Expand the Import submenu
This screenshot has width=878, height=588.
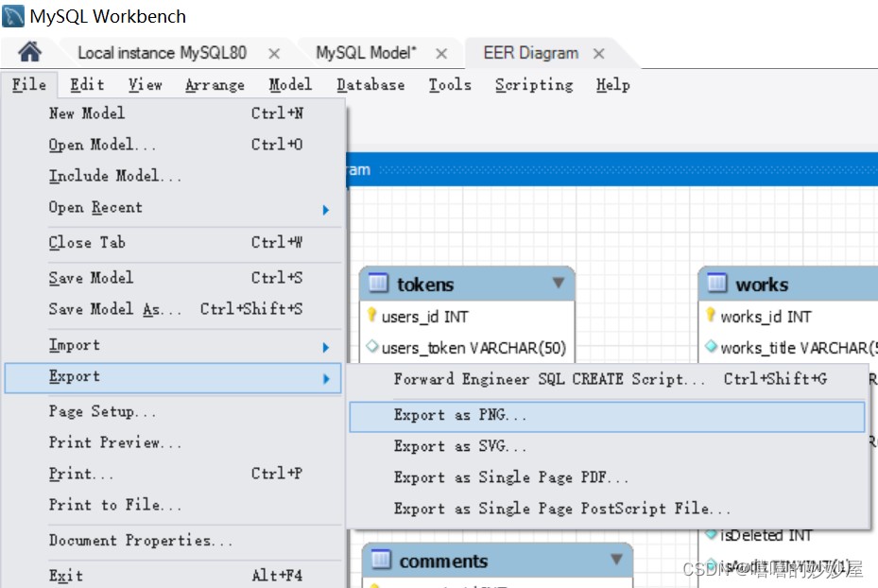tap(325, 347)
